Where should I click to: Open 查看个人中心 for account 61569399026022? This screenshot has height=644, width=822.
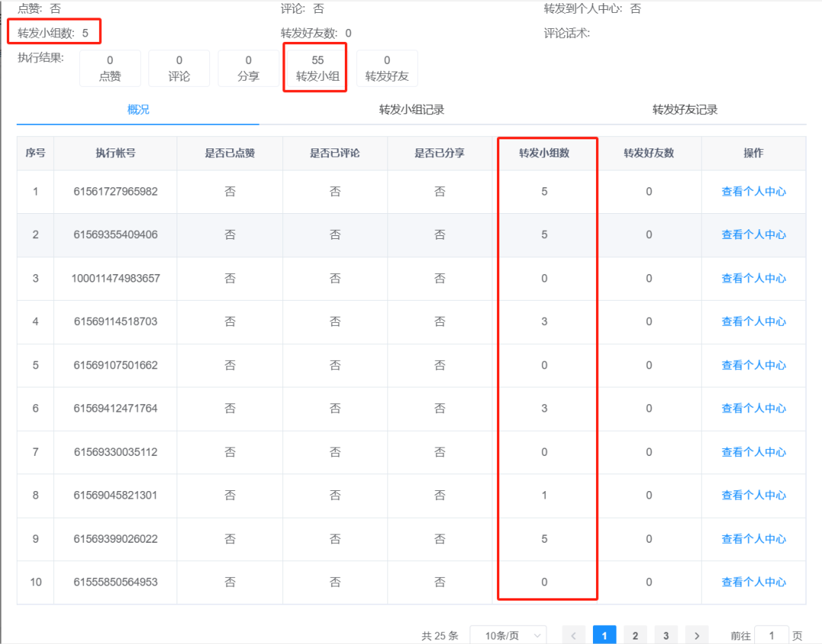[x=753, y=539]
